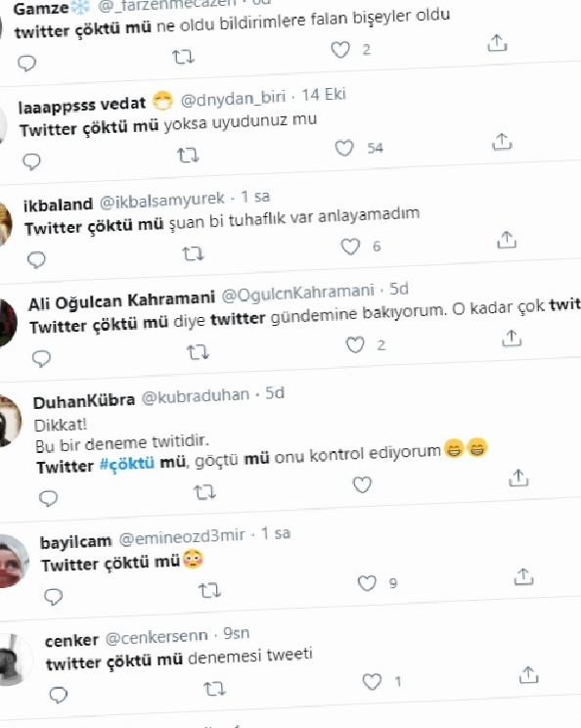Viewport: 581px width, 728px height.
Task: Like DuhanKübra's tweet with no likes
Action: click(362, 484)
